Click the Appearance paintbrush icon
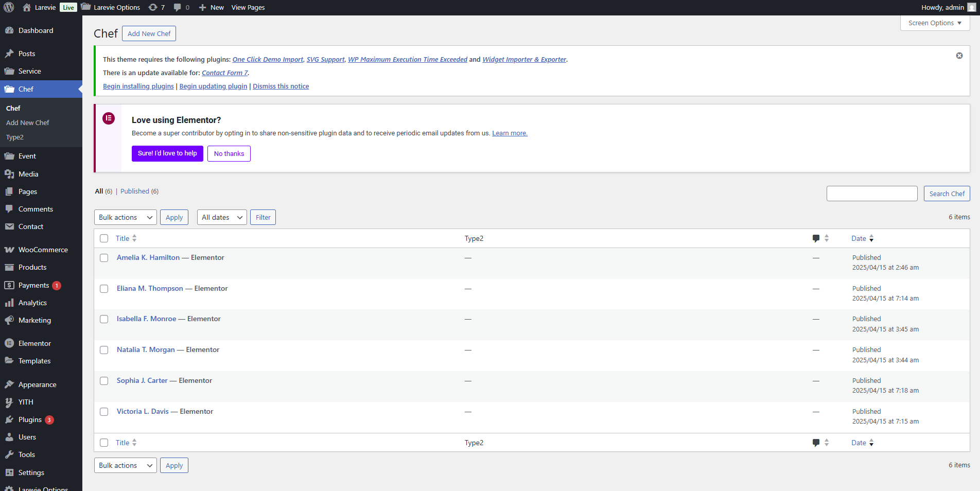This screenshot has height=491, width=980. [x=9, y=384]
